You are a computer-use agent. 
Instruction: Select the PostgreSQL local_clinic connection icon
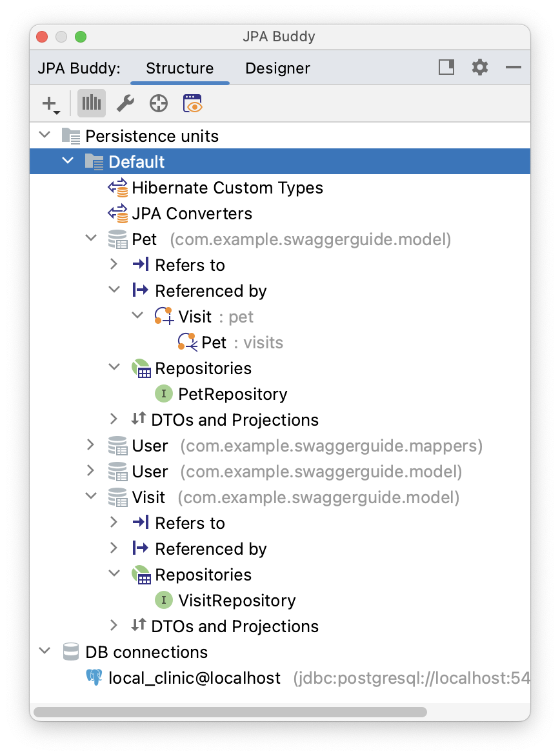click(94, 678)
